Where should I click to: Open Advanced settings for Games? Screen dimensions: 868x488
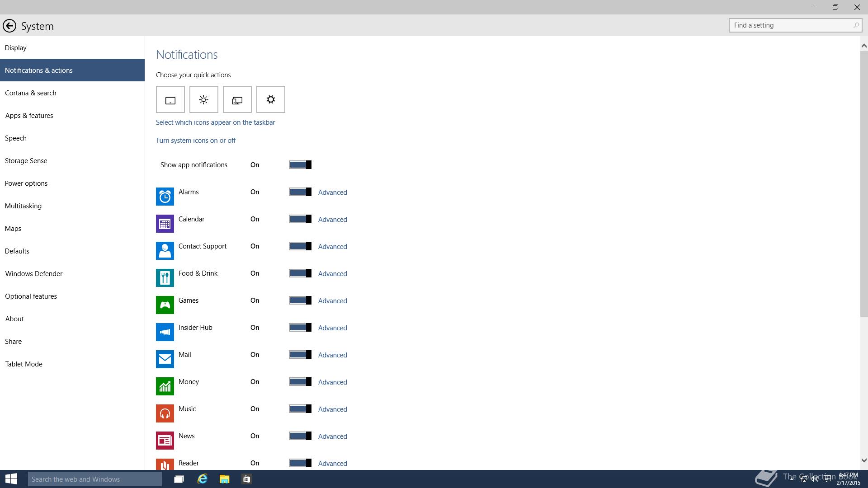[333, 301]
